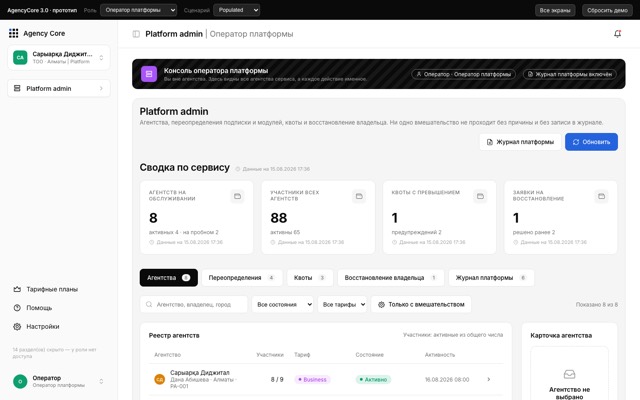Screen dimensions: 640x400
Task: Click the 8 / 9 участники value
Action: point(277,380)
